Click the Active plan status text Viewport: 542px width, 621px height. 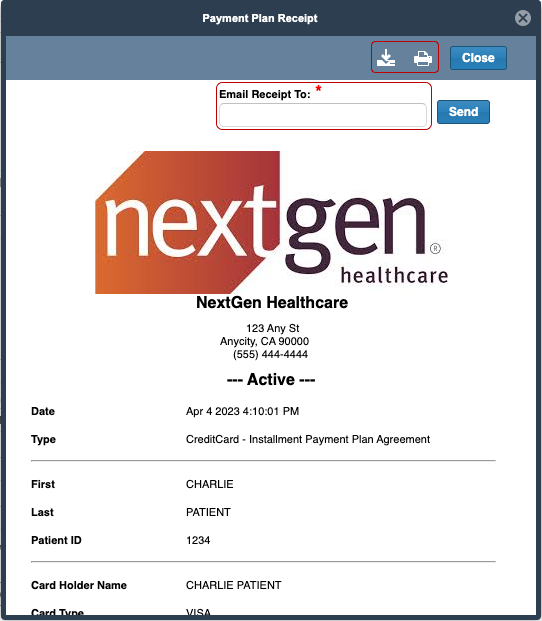click(x=271, y=379)
